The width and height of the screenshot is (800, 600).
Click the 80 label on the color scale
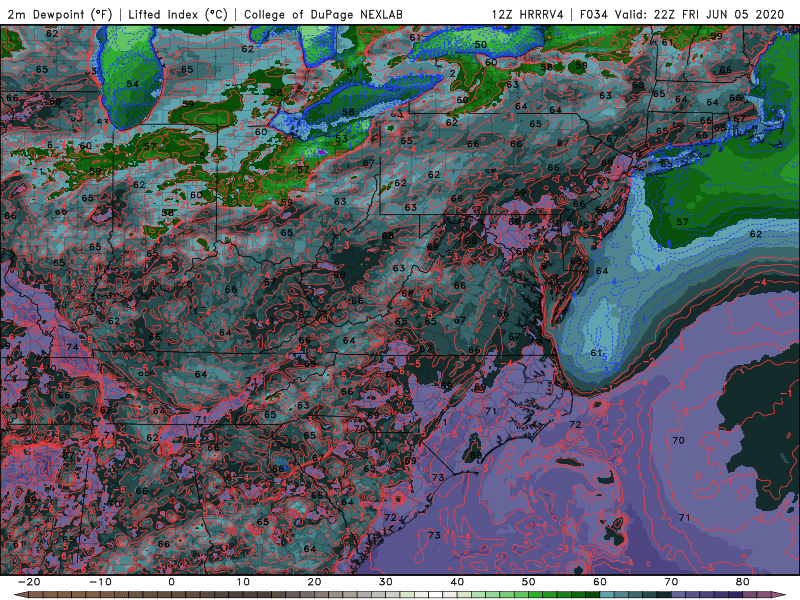tap(743, 582)
